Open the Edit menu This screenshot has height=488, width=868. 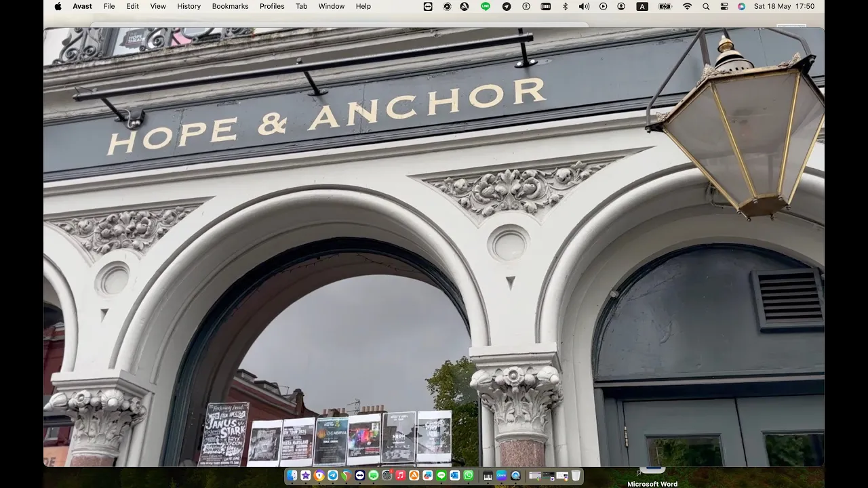132,6
